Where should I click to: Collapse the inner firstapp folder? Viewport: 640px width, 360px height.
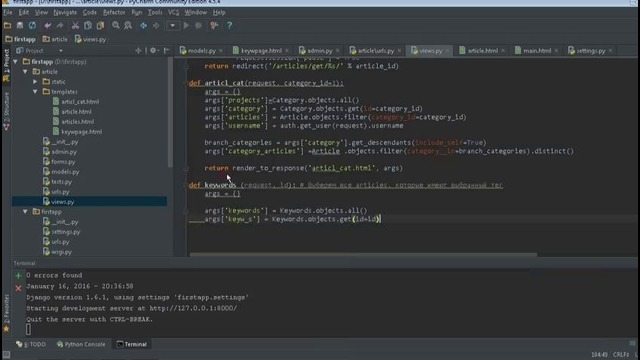pyautogui.click(x=25, y=212)
